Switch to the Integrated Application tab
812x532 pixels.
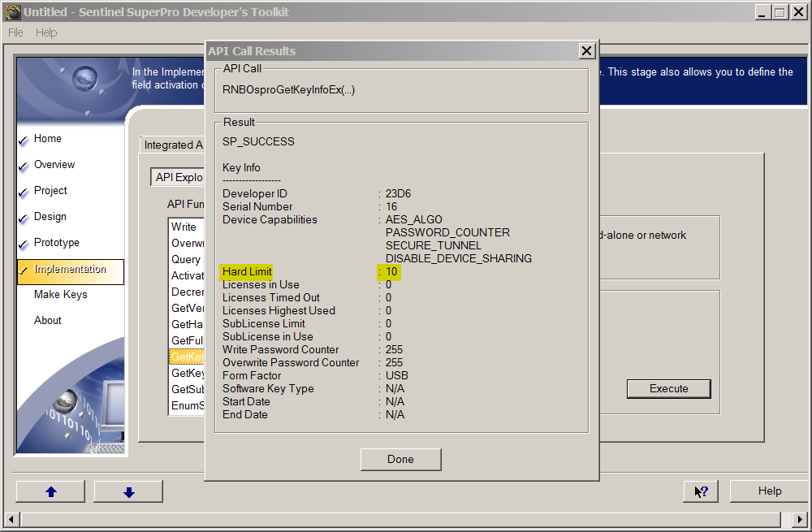(x=173, y=145)
